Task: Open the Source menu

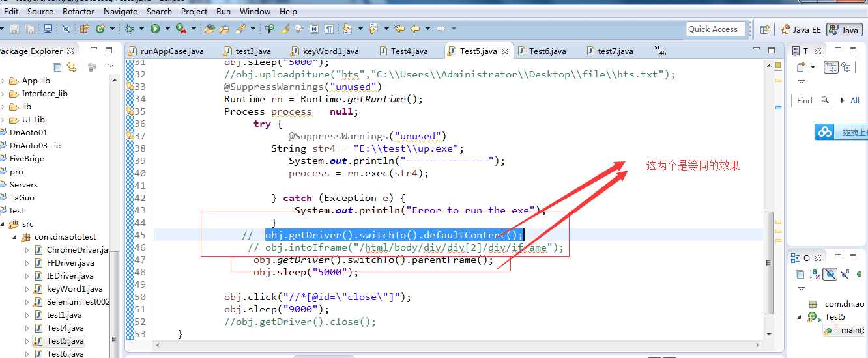Action: click(x=40, y=11)
